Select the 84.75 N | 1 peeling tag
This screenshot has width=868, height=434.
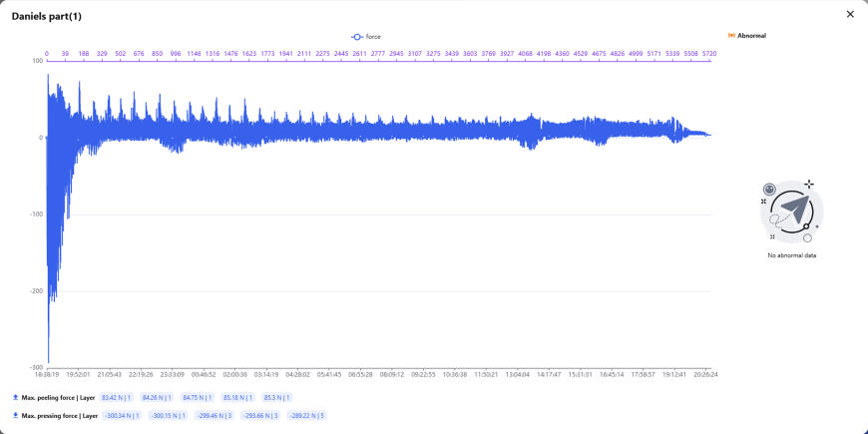tap(199, 397)
